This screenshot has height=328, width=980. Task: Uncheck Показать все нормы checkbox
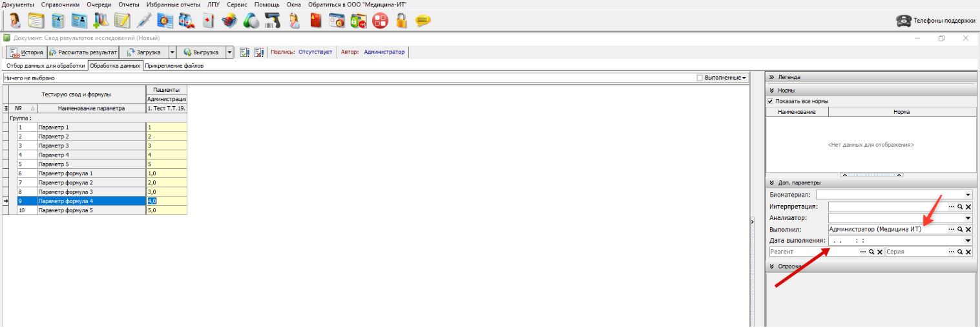tap(770, 101)
